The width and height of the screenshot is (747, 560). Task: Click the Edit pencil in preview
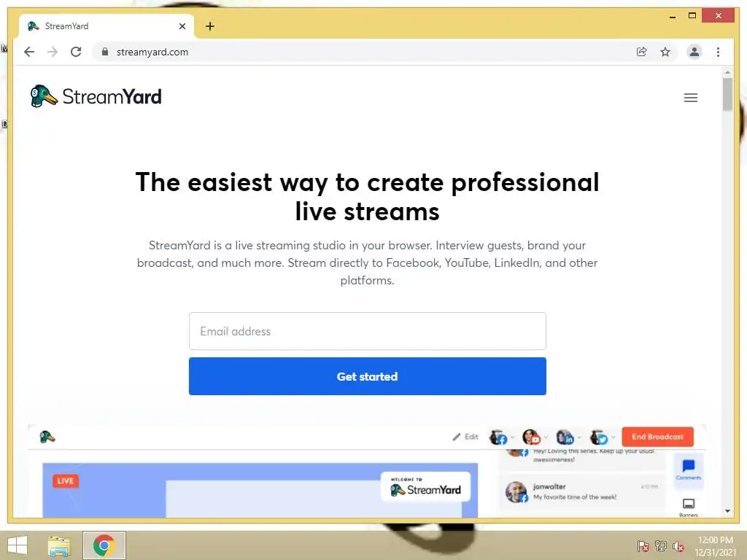pos(465,437)
